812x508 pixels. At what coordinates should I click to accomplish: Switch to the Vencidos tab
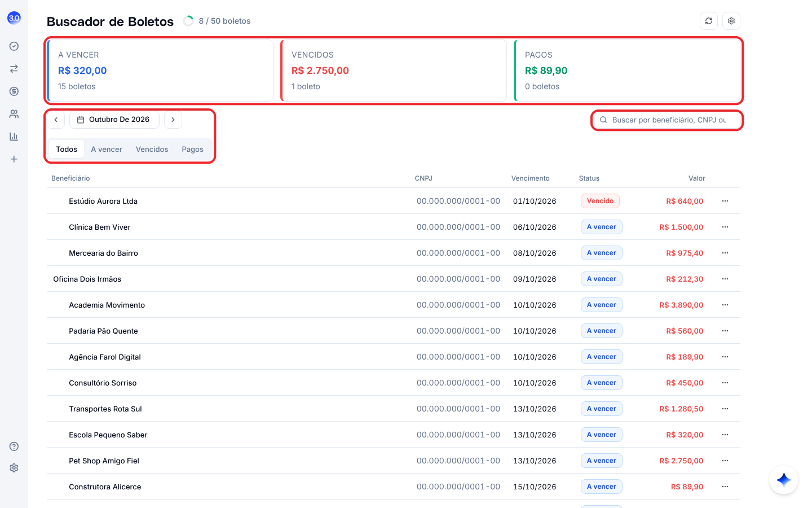(152, 149)
